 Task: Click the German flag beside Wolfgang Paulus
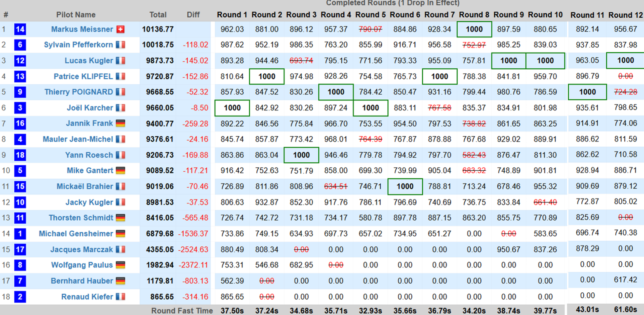point(120,265)
